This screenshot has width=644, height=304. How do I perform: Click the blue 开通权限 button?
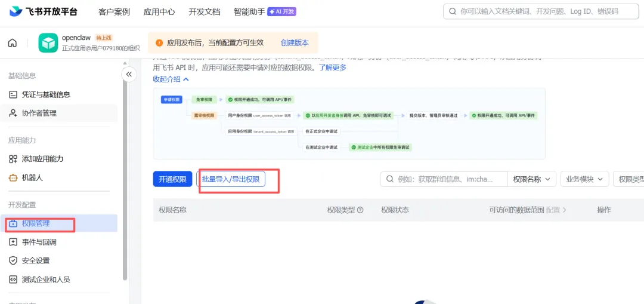click(x=172, y=179)
